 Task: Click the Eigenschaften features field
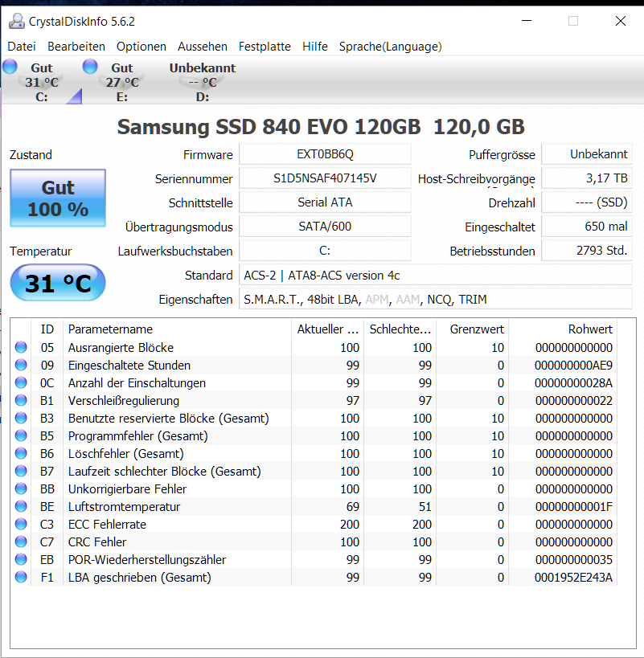[x=436, y=299]
